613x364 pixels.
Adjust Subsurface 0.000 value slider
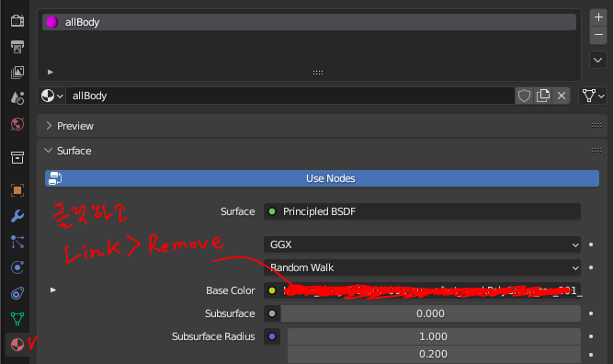point(430,313)
